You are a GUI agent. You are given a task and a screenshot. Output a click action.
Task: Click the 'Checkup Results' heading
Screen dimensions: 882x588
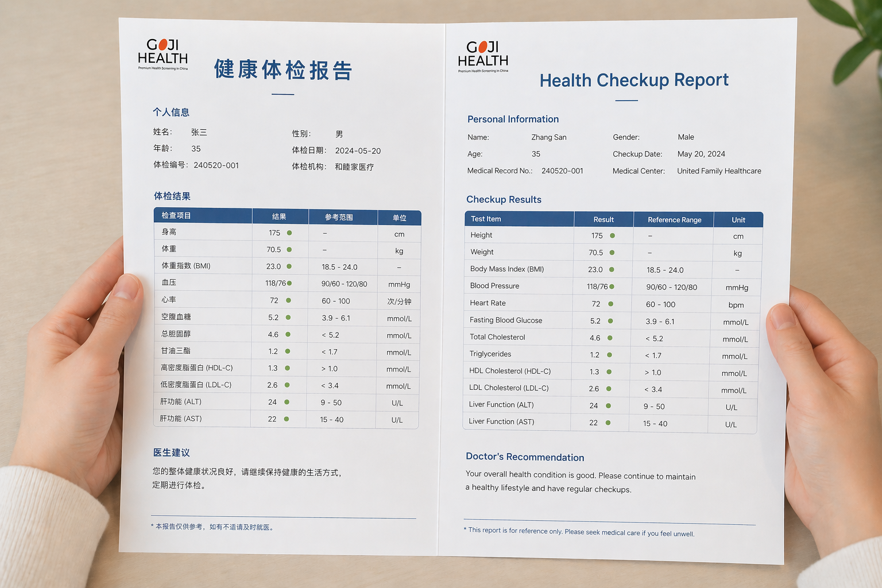click(504, 199)
